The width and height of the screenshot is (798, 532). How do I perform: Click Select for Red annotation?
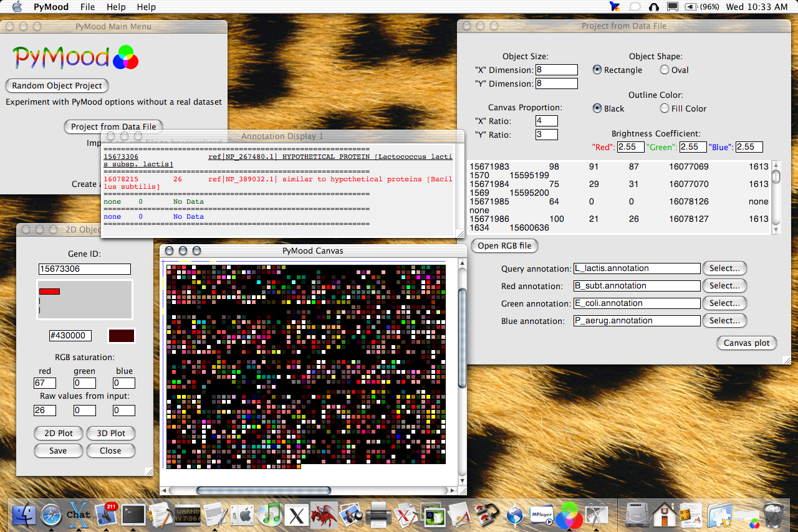[x=724, y=286]
